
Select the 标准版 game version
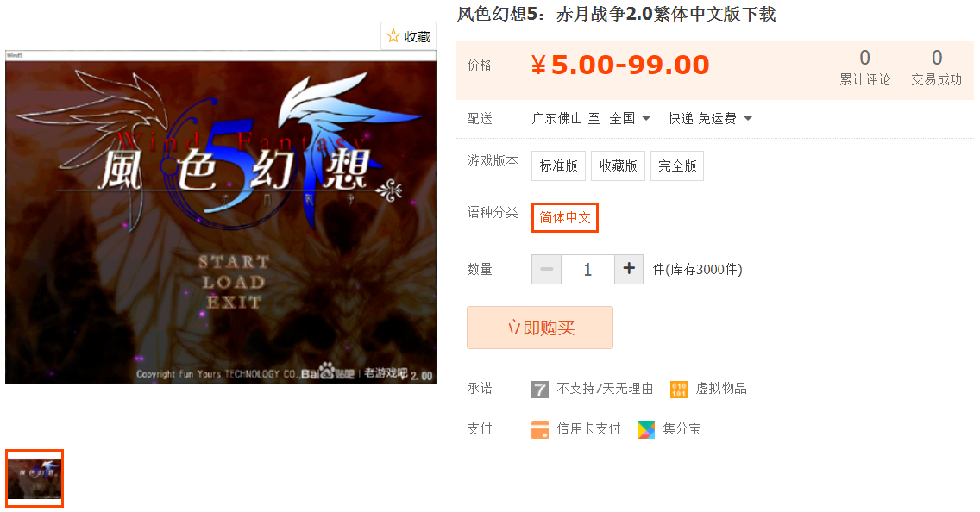click(558, 166)
